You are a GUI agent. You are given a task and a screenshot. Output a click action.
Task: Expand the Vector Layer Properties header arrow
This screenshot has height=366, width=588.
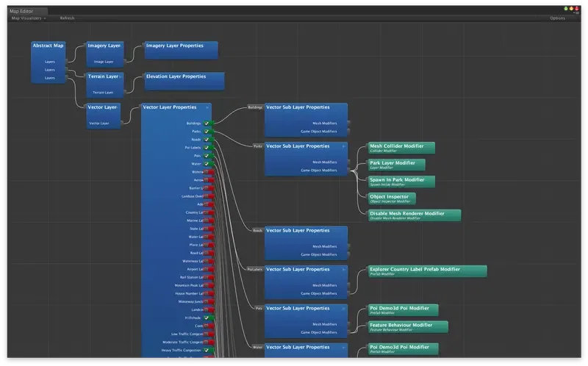pos(207,107)
